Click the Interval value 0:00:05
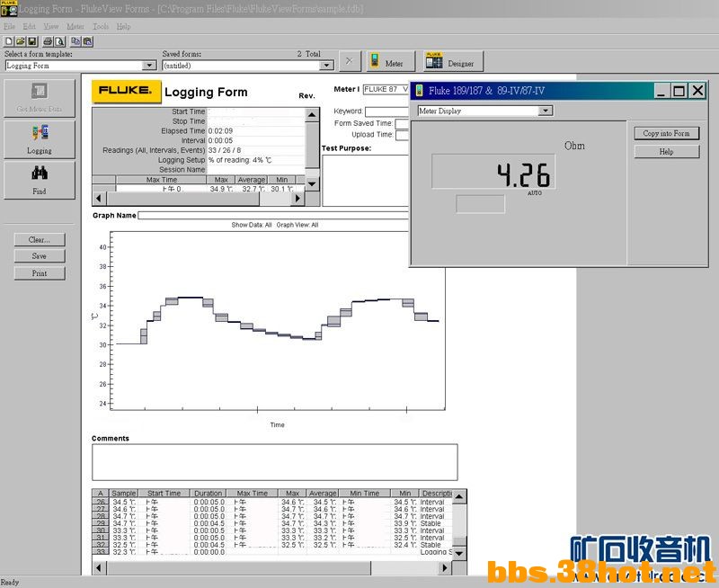Viewport: 719px width, 588px height. pyautogui.click(x=220, y=140)
